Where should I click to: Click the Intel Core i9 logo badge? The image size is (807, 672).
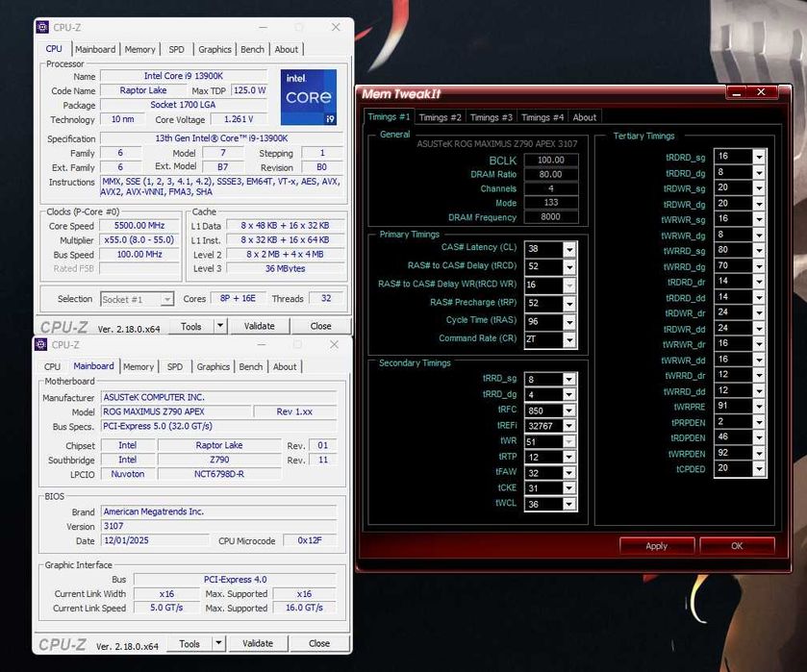[x=309, y=97]
